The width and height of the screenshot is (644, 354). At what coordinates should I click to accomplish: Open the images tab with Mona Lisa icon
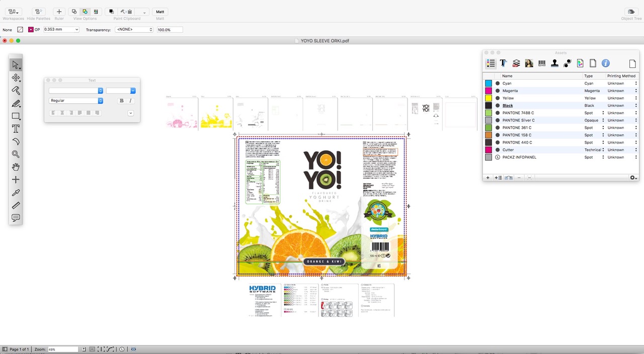pos(529,63)
